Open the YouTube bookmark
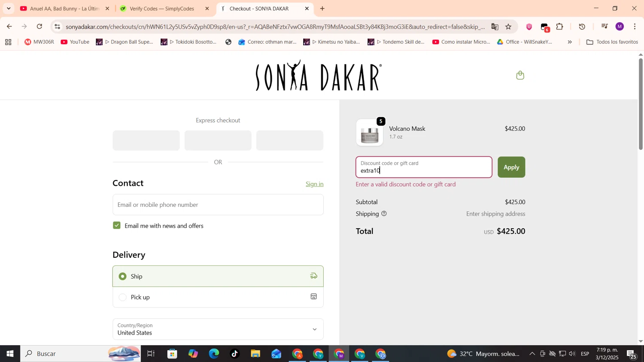Viewport: 644px width, 362px height. 75,42
